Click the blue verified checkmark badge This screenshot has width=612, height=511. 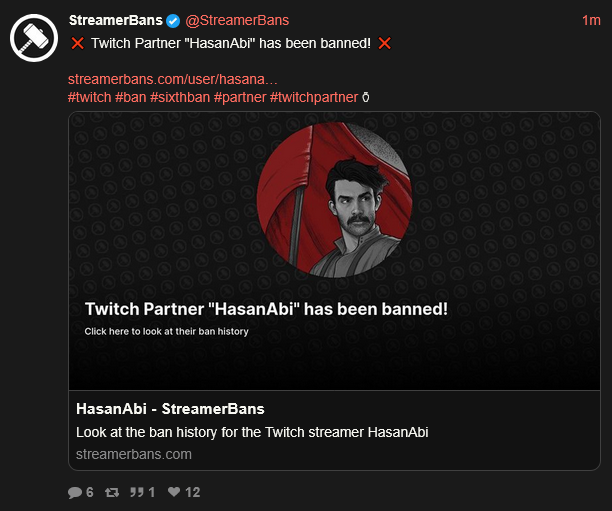click(173, 21)
